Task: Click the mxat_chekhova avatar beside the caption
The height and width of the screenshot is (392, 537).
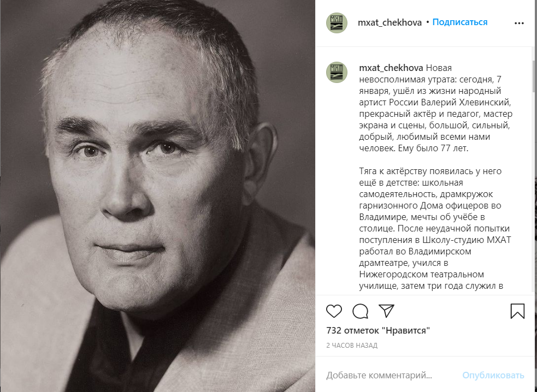Action: [337, 72]
